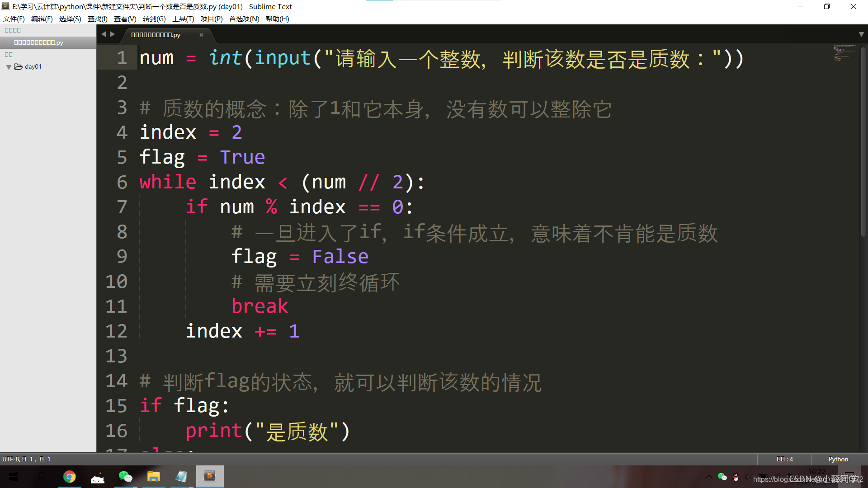Click the Chrome browser icon in taskbar
This screenshot has height=488, width=868.
pos(70,476)
